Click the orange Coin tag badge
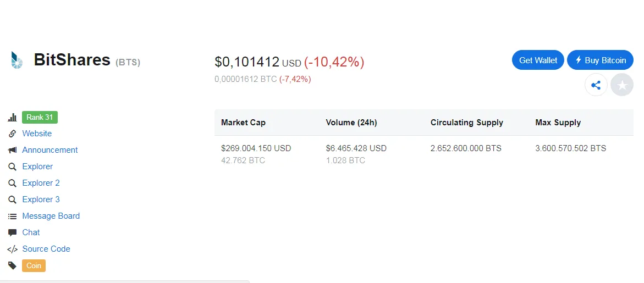644x283 pixels. coord(34,265)
